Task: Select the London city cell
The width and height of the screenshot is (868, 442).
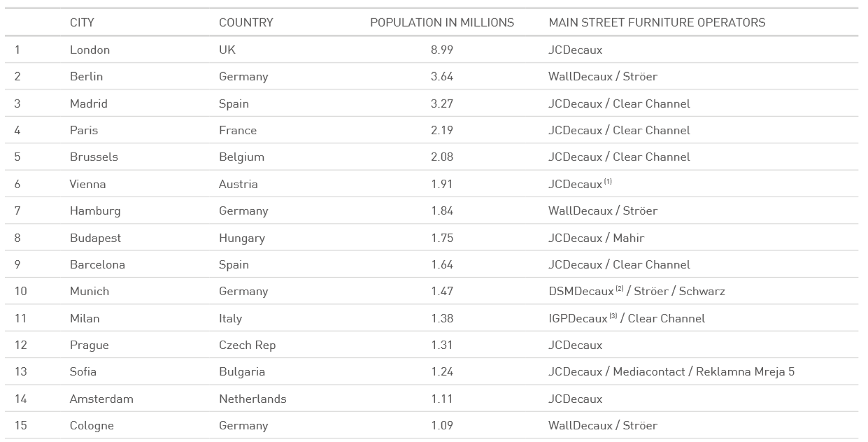Action: coord(90,50)
